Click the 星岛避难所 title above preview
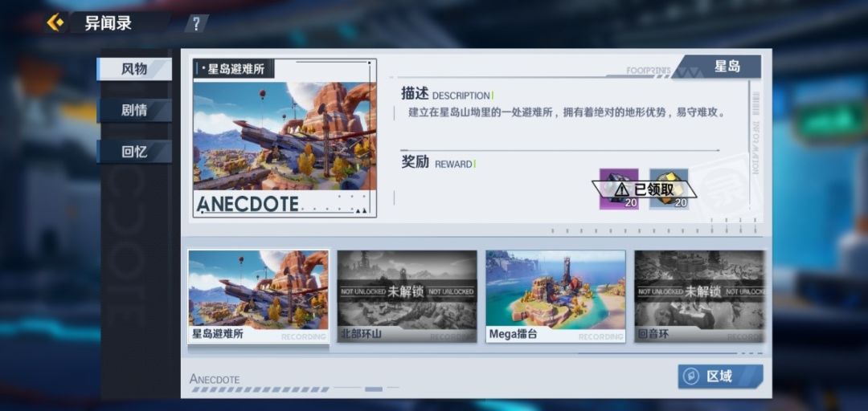 235,69
